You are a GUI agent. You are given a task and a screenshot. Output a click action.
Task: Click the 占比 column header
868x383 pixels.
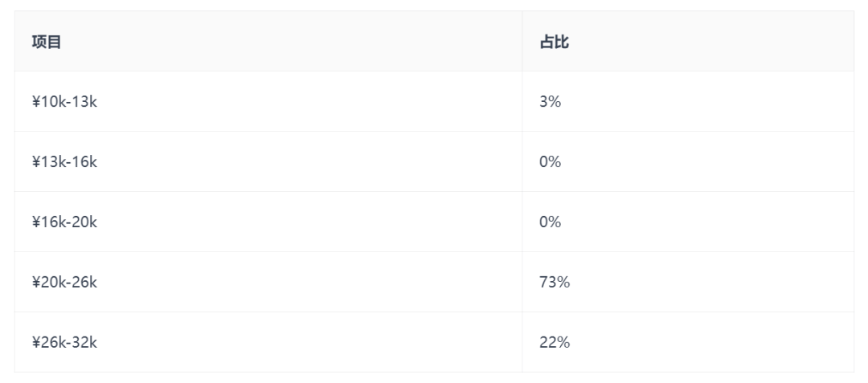point(554,42)
